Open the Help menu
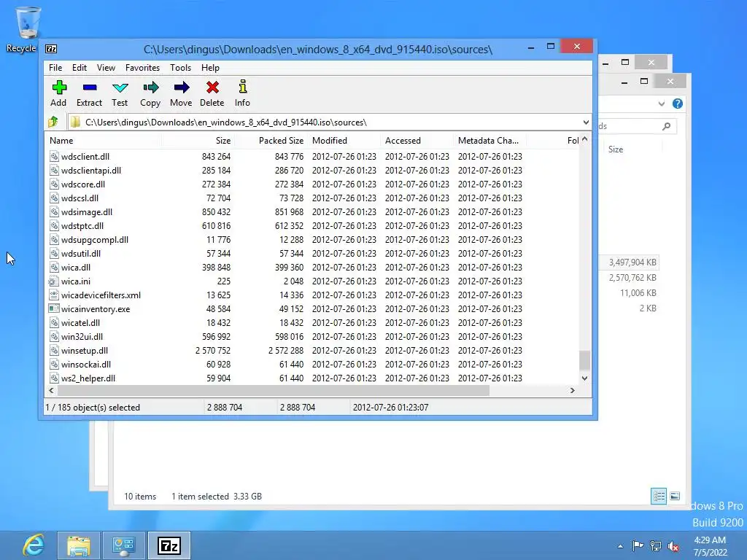Image resolution: width=747 pixels, height=560 pixels. pos(210,68)
